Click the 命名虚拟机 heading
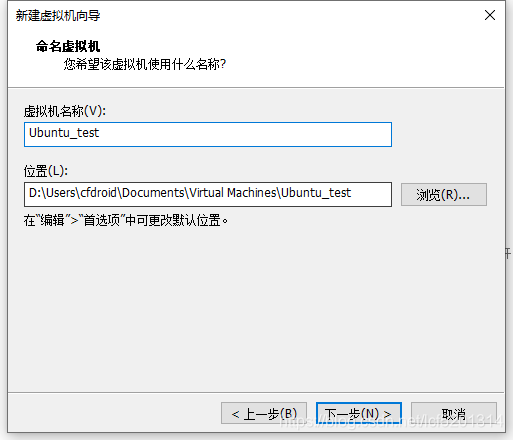This screenshot has height=440, width=513. coord(68,46)
